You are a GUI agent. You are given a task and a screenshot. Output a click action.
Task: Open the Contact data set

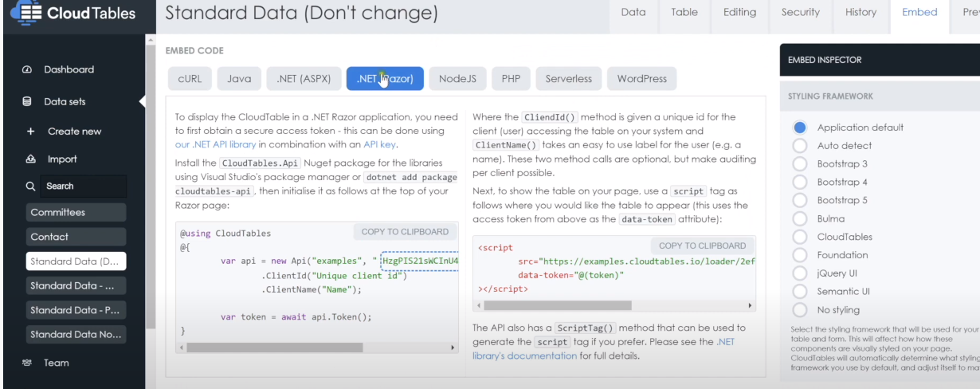(76, 237)
